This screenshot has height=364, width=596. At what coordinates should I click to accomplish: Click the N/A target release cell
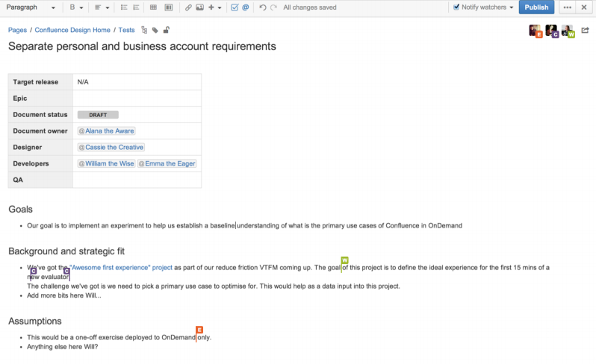pyautogui.click(x=137, y=82)
